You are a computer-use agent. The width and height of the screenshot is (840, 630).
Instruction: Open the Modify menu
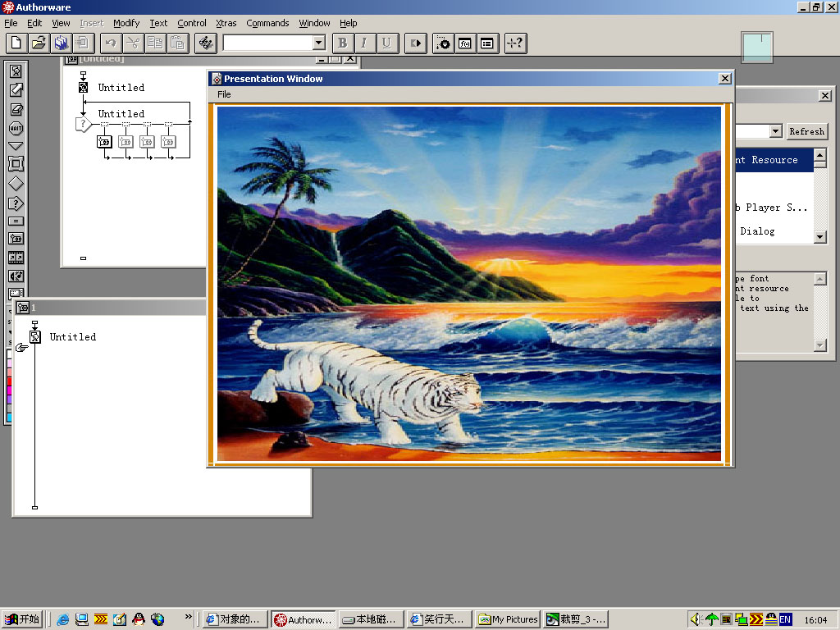coord(126,23)
